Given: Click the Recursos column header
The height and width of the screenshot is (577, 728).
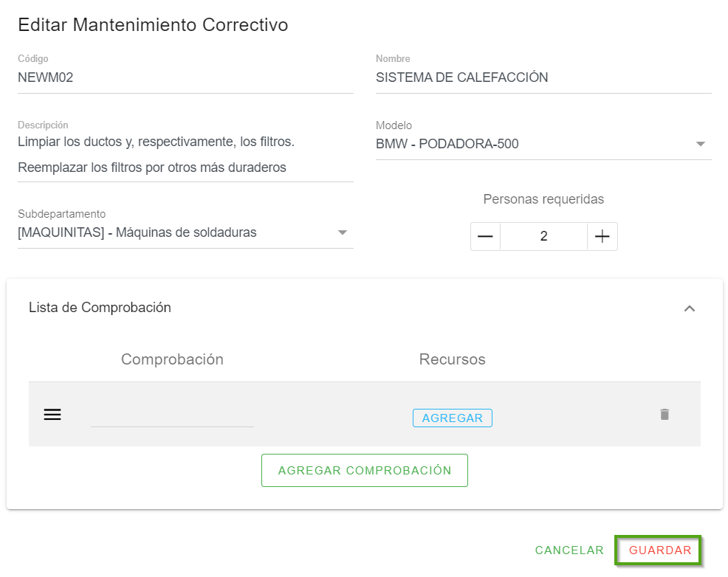Looking at the screenshot, I should 452,359.
